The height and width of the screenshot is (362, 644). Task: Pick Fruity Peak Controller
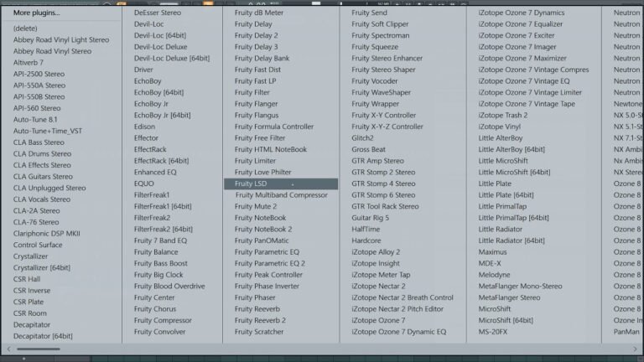point(268,275)
